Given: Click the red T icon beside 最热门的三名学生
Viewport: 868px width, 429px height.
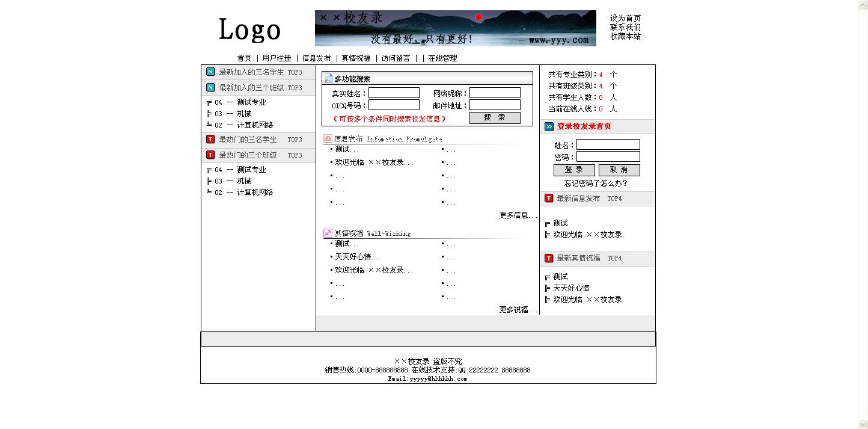Looking at the screenshot, I should point(210,140).
